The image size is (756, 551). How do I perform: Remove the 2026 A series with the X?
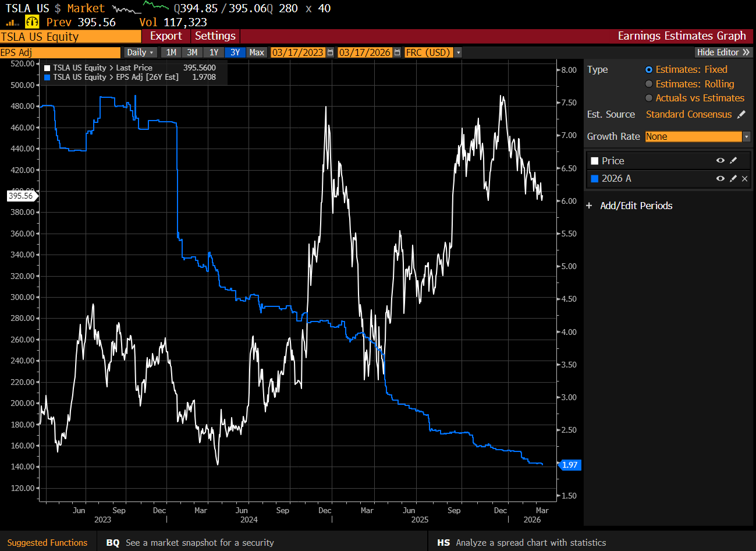[745, 179]
